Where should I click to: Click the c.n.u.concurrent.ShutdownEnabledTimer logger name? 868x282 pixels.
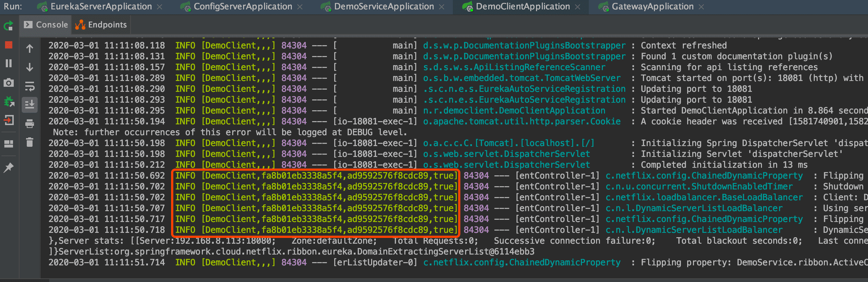[x=699, y=187]
